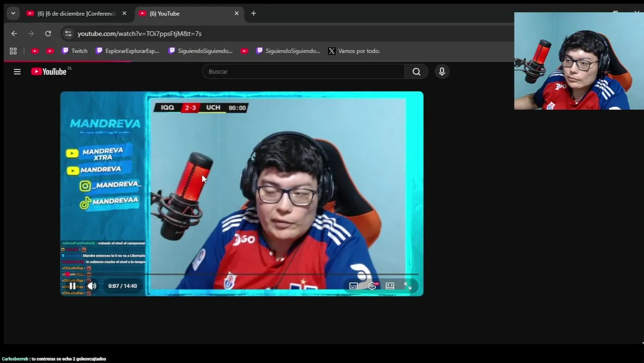Open the YouTube hamburger guide menu

coord(17,72)
